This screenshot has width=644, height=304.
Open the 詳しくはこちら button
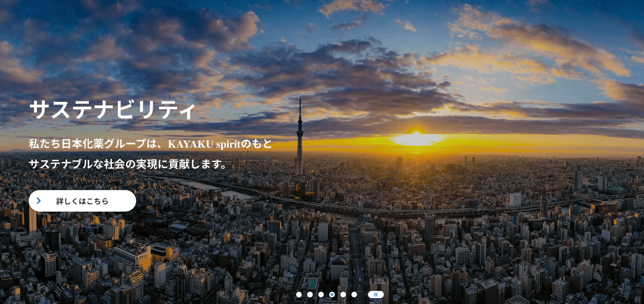pyautogui.click(x=83, y=201)
